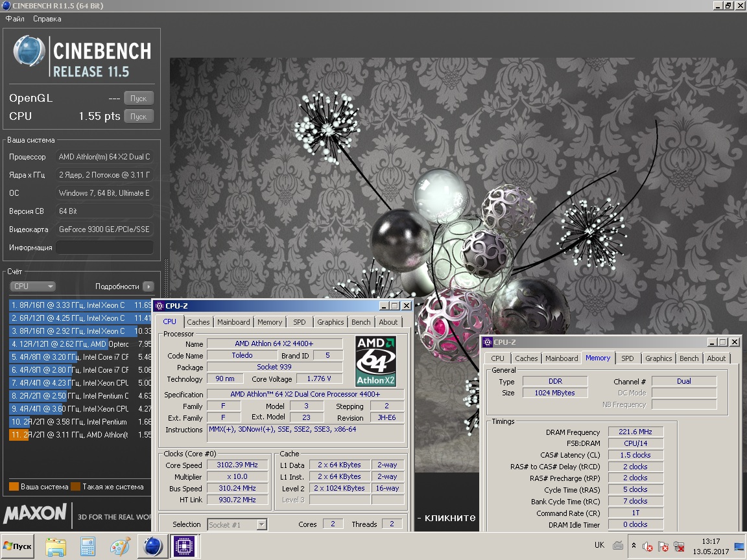Run the OpenGL test with Пуск
Screen dimensions: 747x560
139,98
